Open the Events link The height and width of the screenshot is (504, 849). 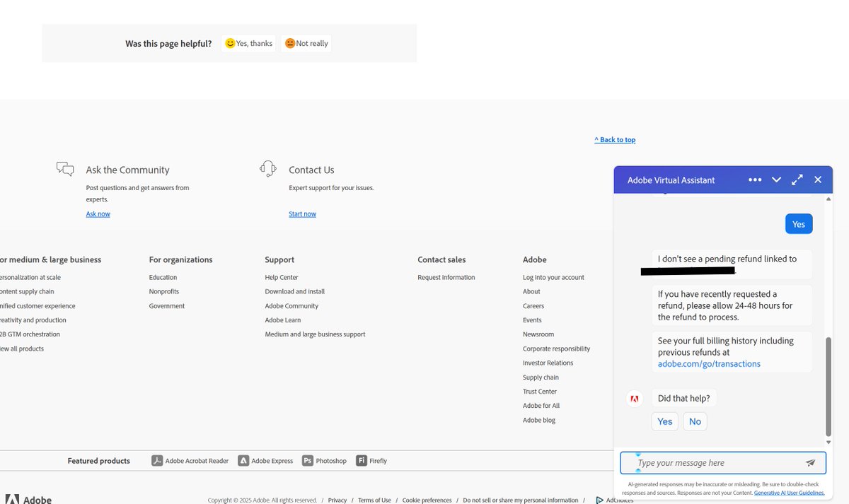pyautogui.click(x=532, y=320)
